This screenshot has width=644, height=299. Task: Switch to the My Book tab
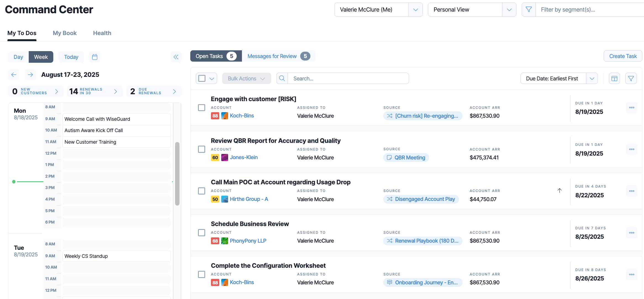click(x=65, y=33)
